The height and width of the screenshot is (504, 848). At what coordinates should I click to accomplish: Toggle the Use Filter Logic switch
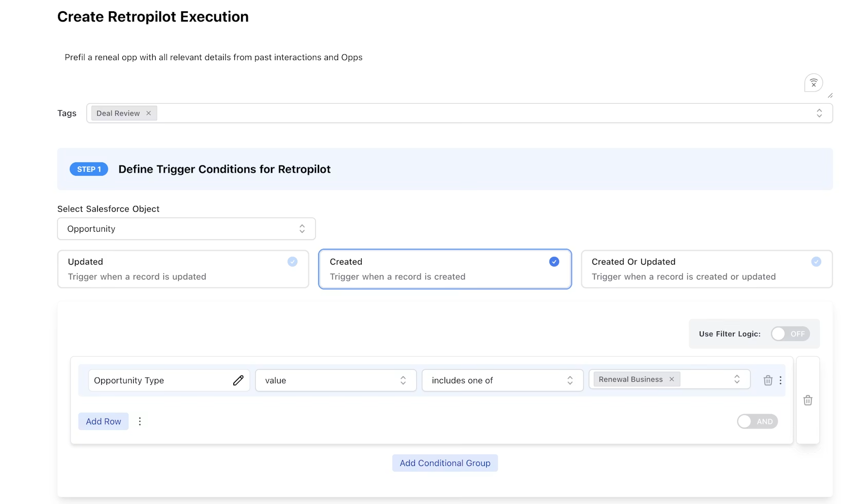pos(790,334)
